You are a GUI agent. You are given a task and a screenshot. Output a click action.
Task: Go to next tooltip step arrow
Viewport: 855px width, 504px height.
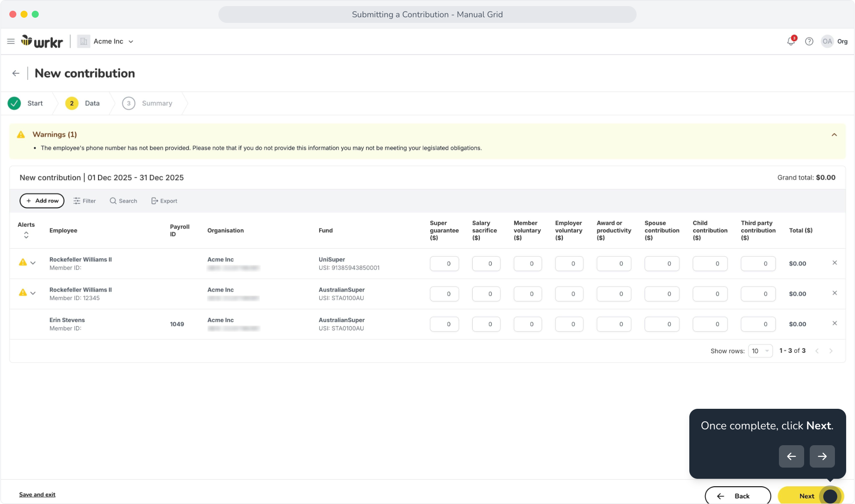point(822,456)
